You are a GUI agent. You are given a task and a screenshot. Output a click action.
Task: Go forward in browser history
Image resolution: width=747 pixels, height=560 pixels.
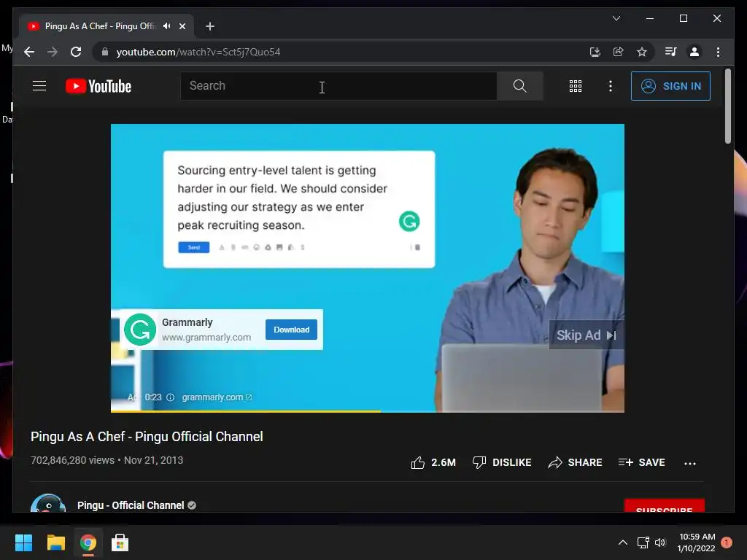point(53,52)
